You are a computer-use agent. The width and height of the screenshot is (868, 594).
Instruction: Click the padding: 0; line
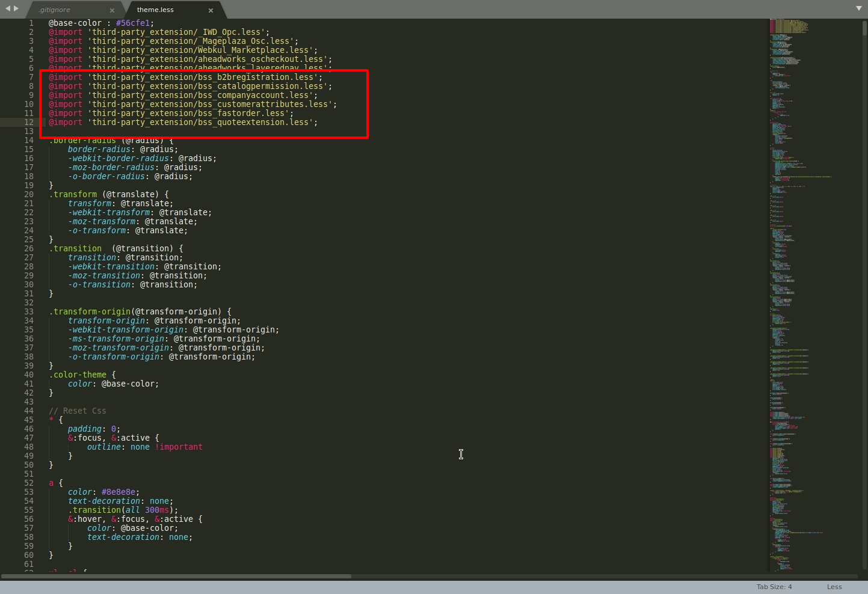(94, 429)
